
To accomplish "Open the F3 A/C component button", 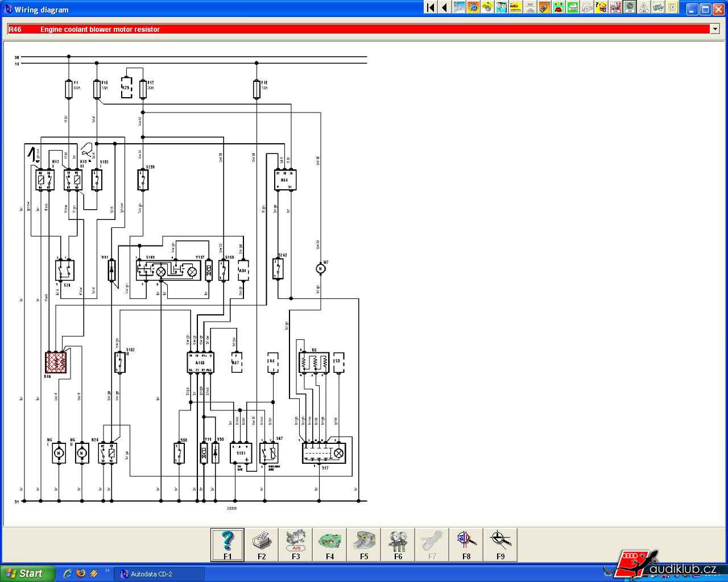I will point(296,544).
